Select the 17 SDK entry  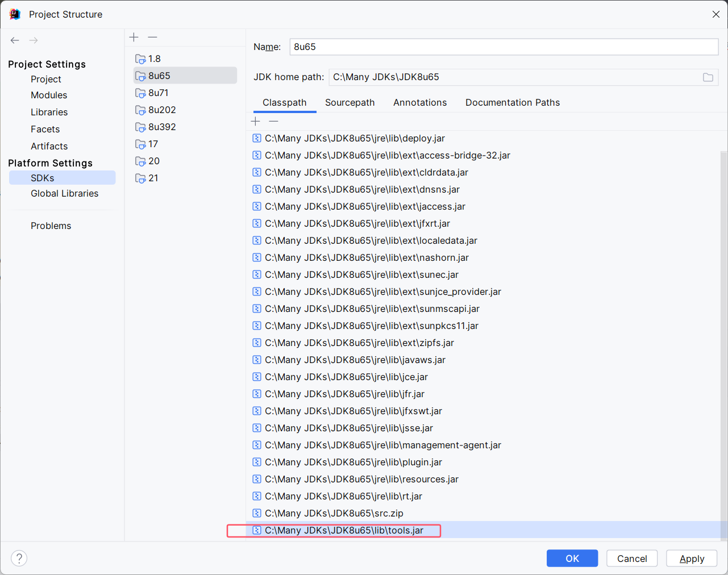pos(185,144)
